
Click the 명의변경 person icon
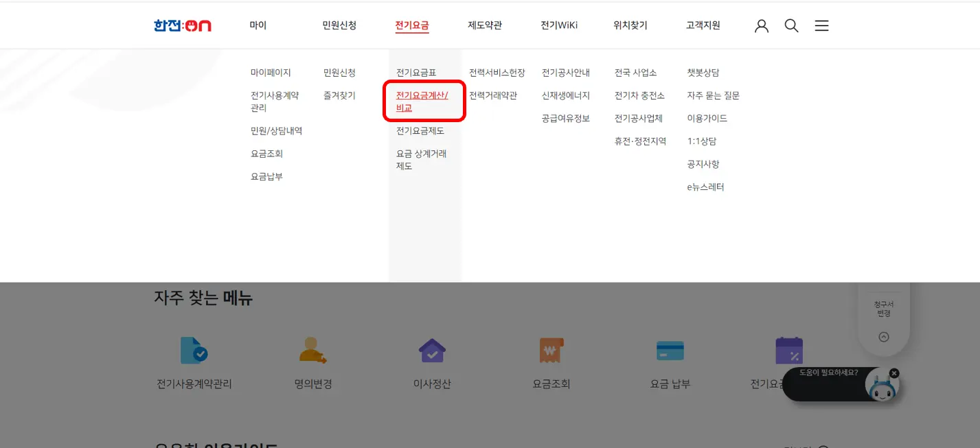pos(311,352)
